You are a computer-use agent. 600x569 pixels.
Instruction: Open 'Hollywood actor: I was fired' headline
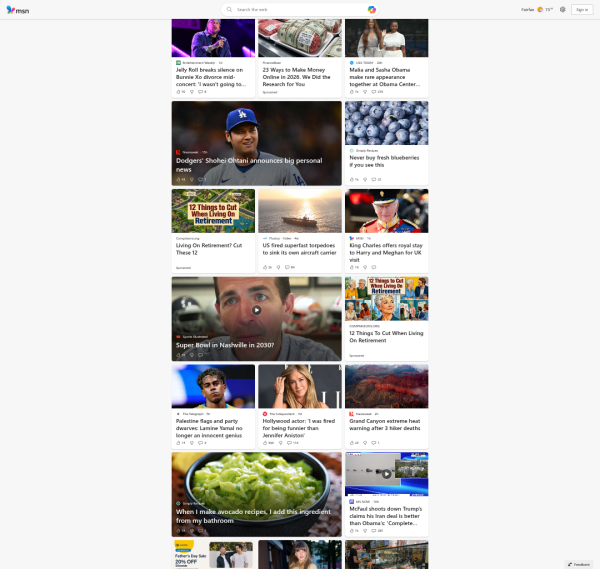coord(298,428)
